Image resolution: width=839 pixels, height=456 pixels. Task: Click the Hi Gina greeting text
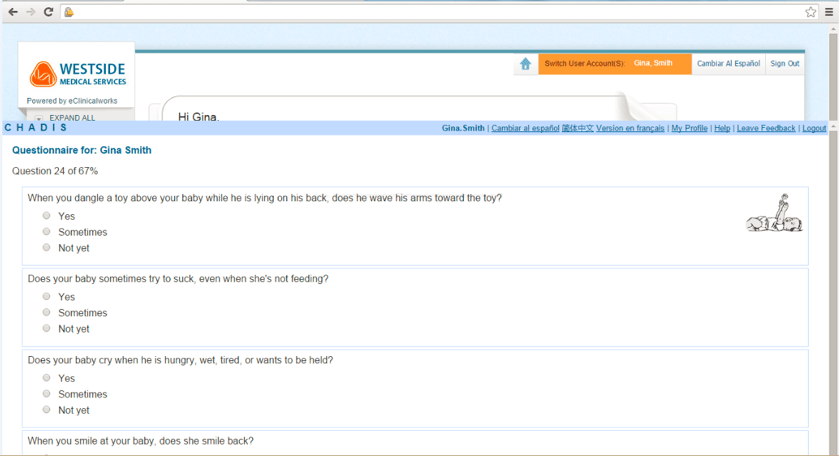[x=199, y=117]
